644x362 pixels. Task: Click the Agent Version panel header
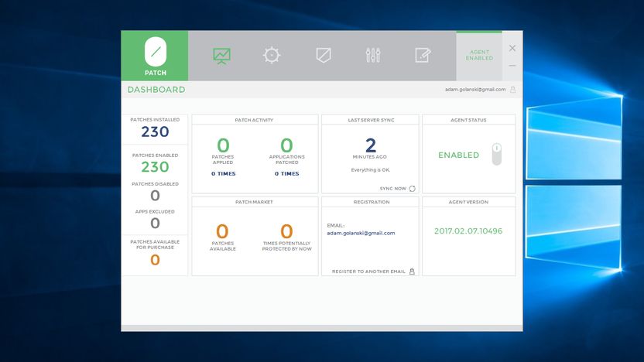click(468, 202)
